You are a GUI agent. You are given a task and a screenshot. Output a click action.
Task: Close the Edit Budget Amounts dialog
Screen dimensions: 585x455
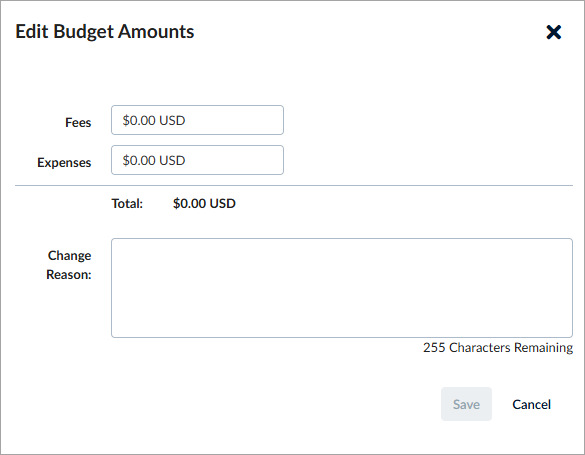pos(554,32)
